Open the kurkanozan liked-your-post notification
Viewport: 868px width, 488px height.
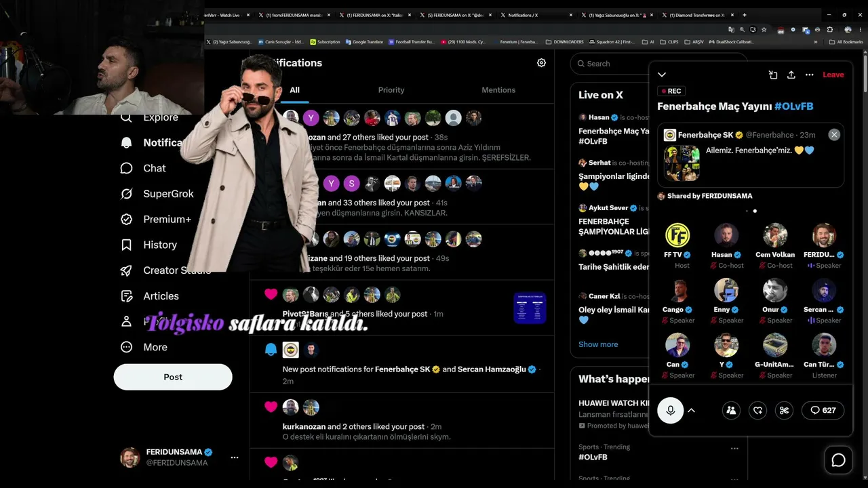coord(402,420)
